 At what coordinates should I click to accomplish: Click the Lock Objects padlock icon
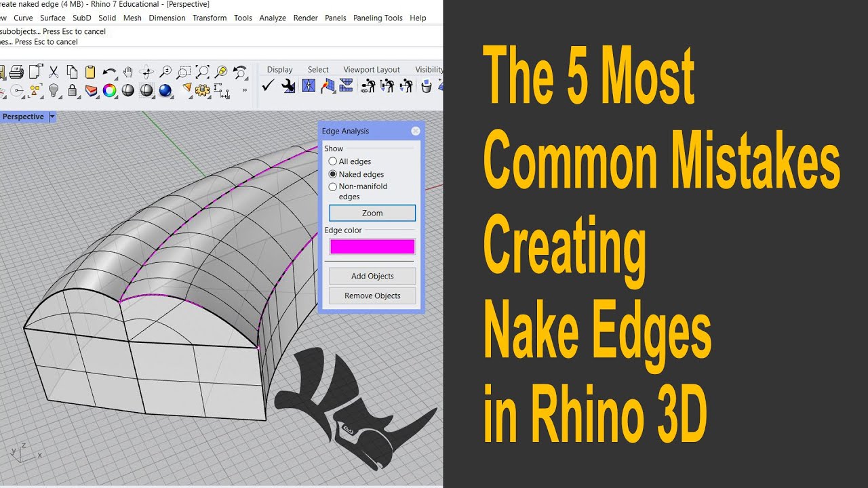(72, 90)
